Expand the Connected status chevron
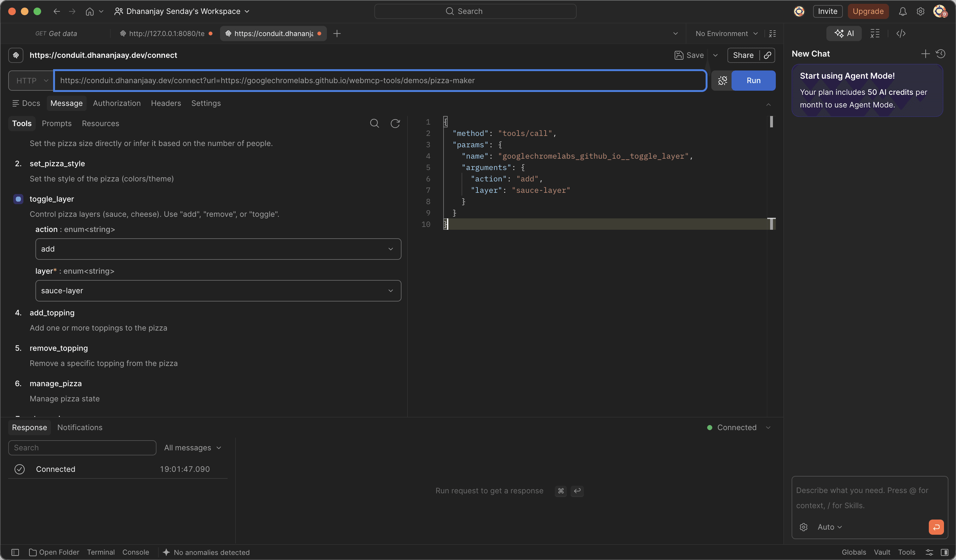 [x=768, y=428]
